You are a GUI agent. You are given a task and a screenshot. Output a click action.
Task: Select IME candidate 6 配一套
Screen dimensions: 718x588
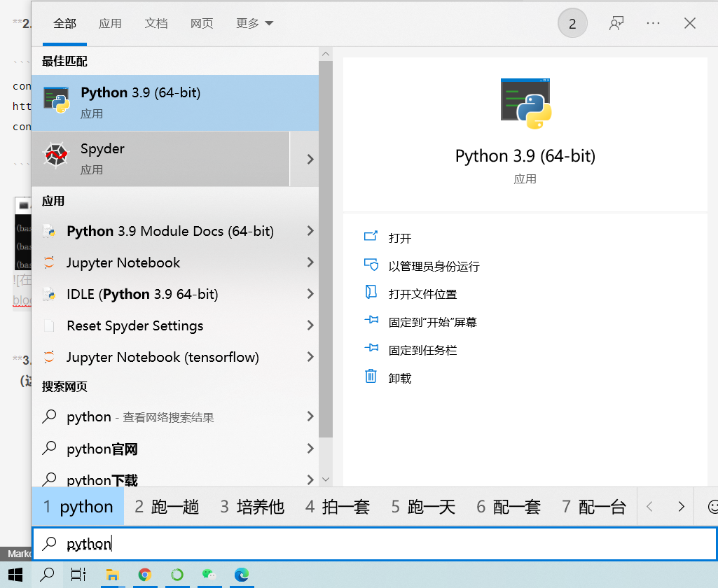pyautogui.click(x=509, y=507)
